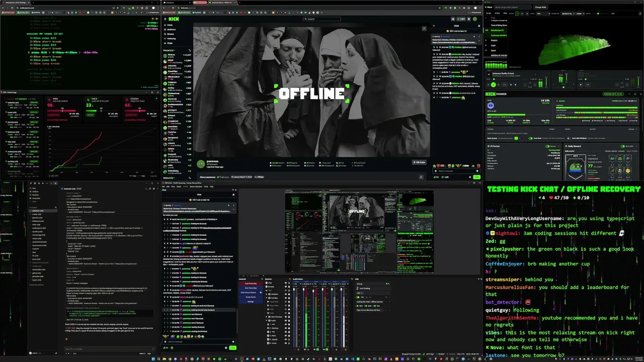Collapse the Kick chat panel

tap(434, 26)
